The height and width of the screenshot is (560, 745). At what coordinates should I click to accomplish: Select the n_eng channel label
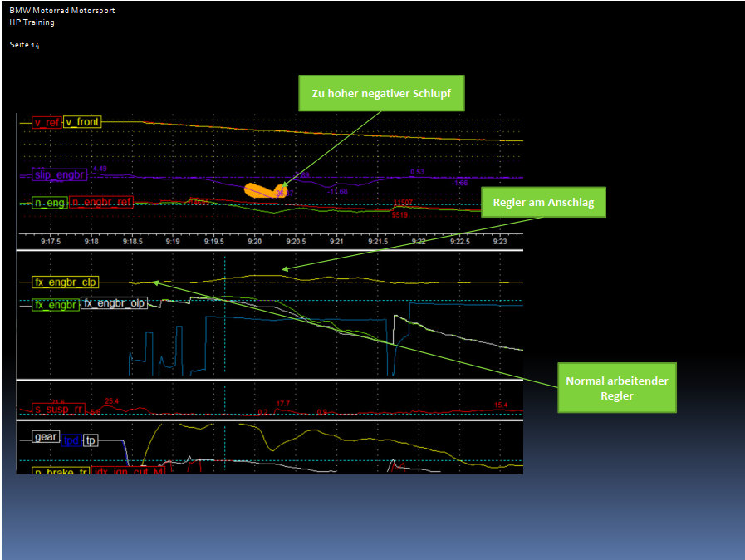pyautogui.click(x=49, y=202)
